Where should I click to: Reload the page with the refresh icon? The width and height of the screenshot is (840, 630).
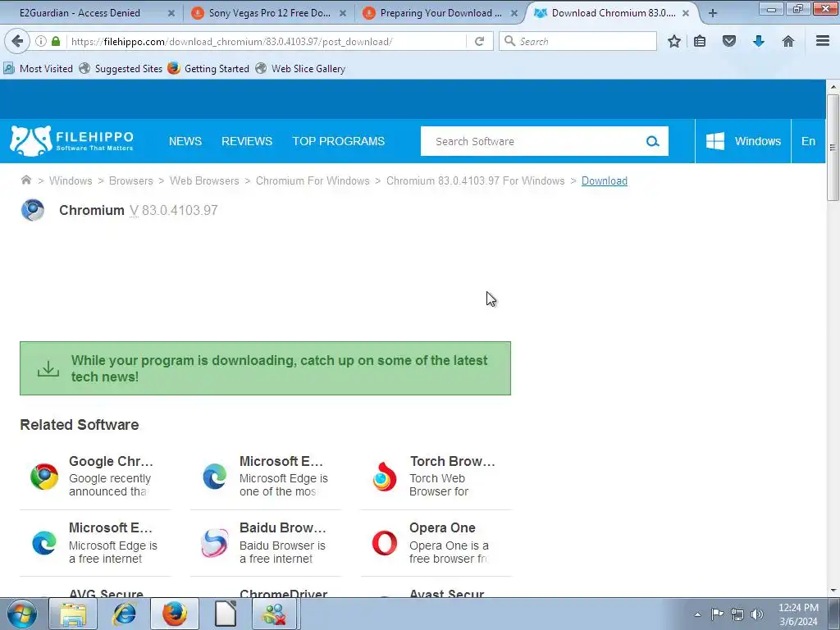[x=479, y=41]
